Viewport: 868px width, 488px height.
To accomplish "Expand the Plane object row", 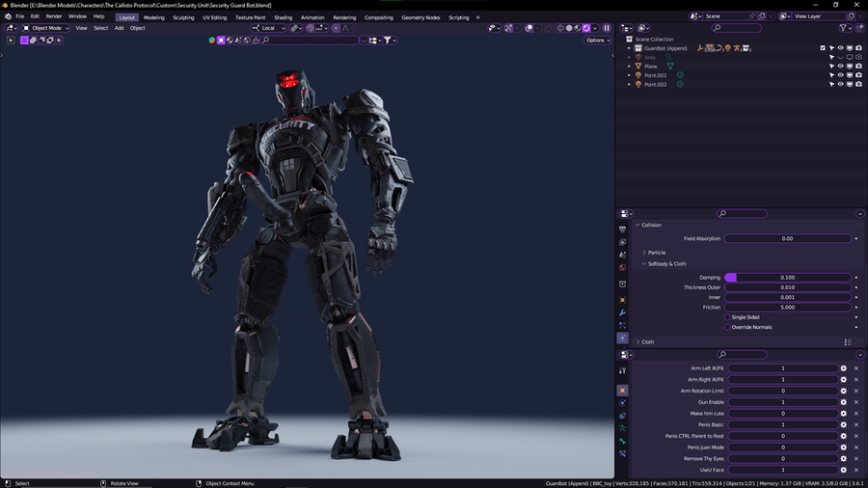I will [x=629, y=66].
